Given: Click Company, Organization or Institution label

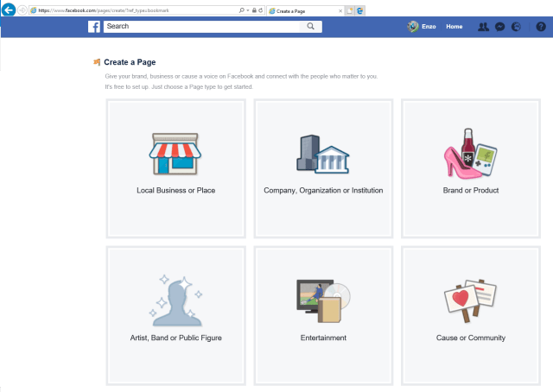Looking at the screenshot, I should tap(323, 190).
